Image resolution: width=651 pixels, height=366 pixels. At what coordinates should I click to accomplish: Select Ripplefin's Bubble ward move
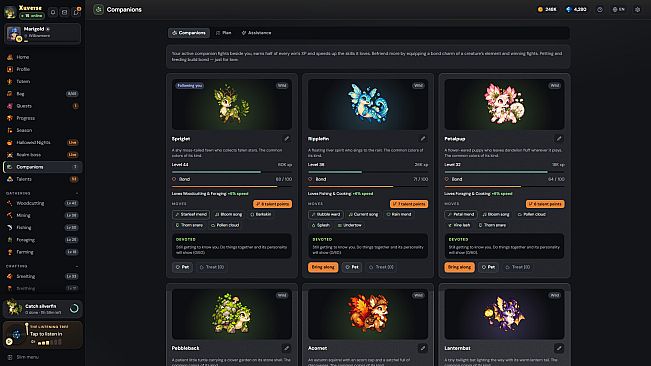(326, 215)
